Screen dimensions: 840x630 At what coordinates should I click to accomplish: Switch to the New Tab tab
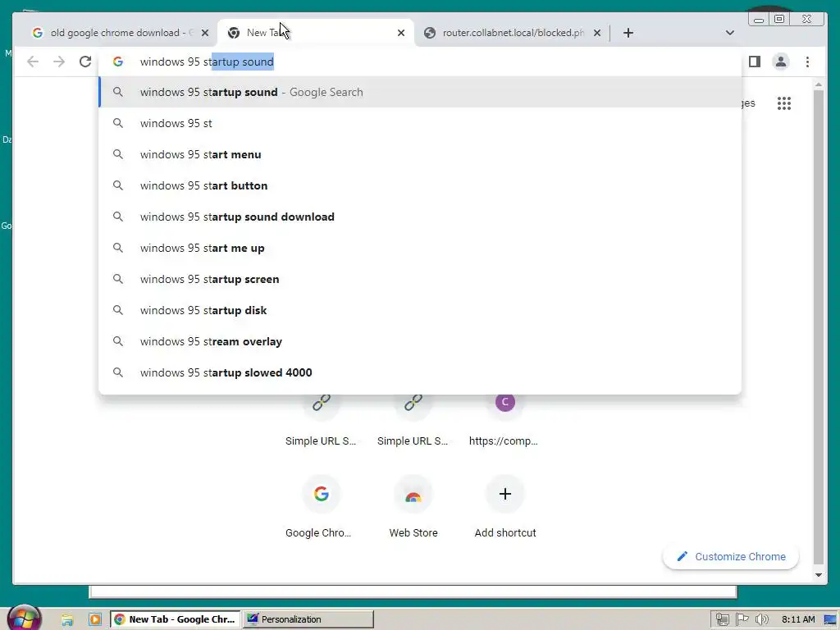pyautogui.click(x=315, y=33)
